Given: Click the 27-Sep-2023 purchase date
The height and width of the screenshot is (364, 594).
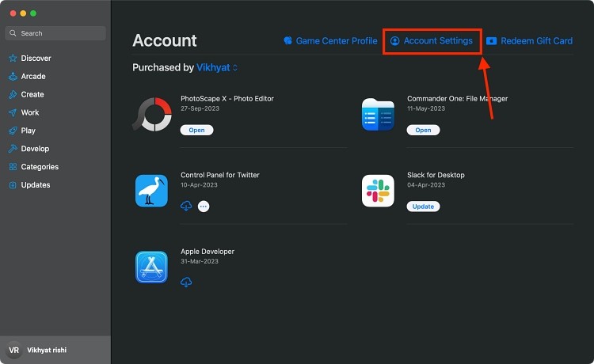Looking at the screenshot, I should point(200,108).
